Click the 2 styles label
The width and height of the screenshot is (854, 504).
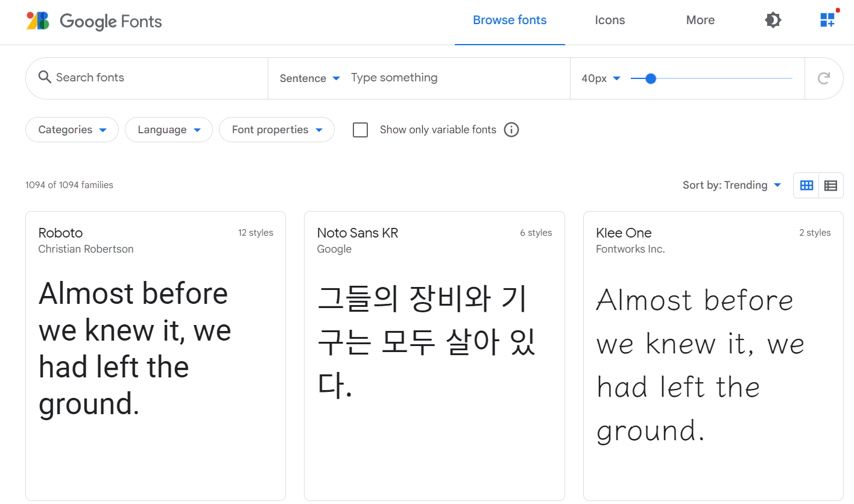click(x=815, y=233)
